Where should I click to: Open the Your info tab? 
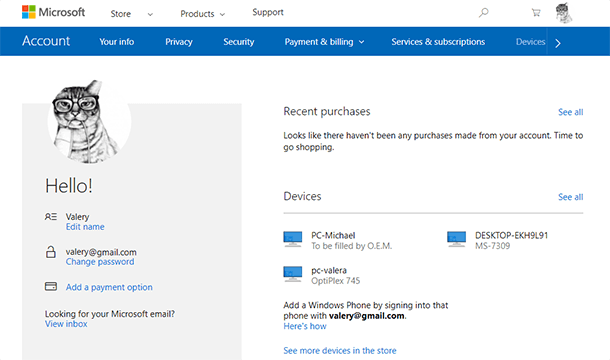(x=117, y=42)
